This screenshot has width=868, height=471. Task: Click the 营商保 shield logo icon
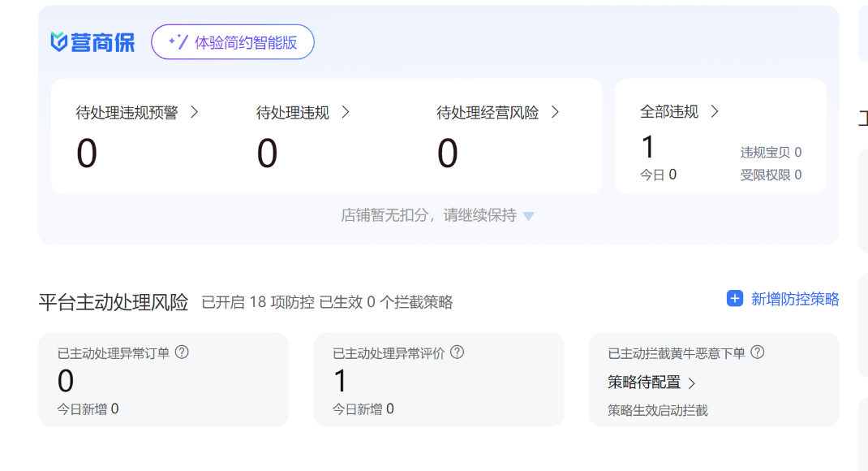click(x=59, y=42)
